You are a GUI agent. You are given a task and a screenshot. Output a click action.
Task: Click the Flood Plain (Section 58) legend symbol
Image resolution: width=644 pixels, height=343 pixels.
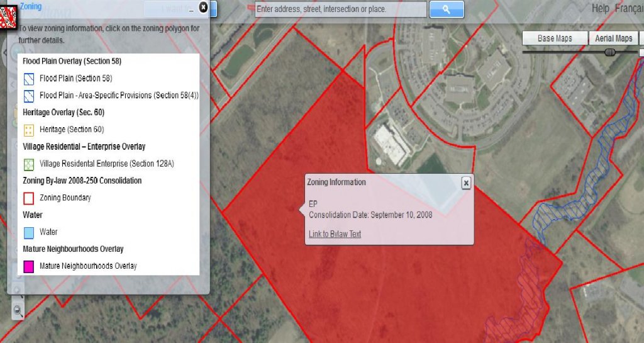click(x=28, y=79)
